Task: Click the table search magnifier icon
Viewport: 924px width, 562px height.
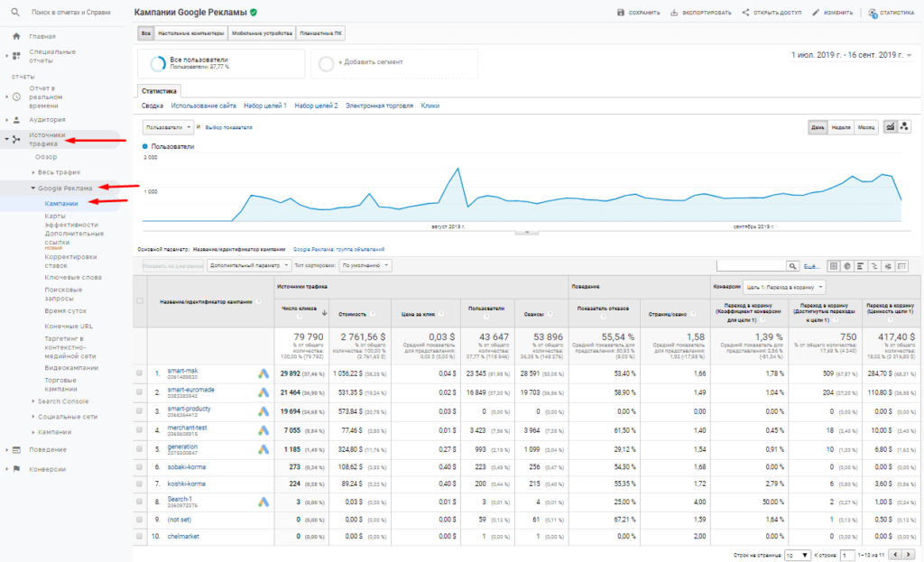Action: click(793, 266)
